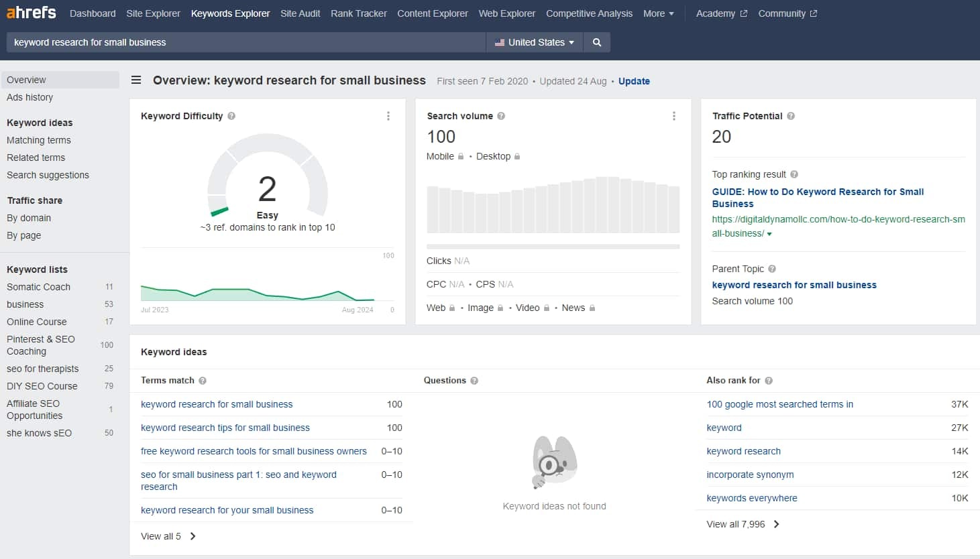This screenshot has height=559, width=980.
Task: Click the Ahrefs logo
Action: pos(31,13)
